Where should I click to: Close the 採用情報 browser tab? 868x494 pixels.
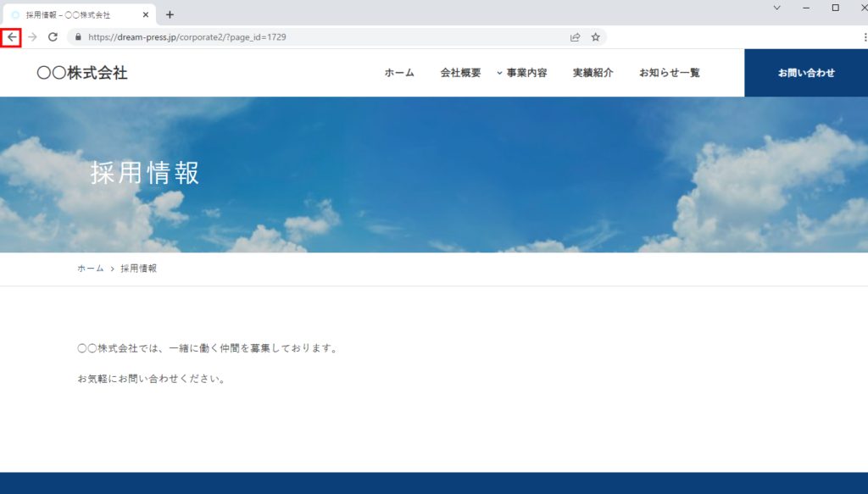(x=146, y=14)
